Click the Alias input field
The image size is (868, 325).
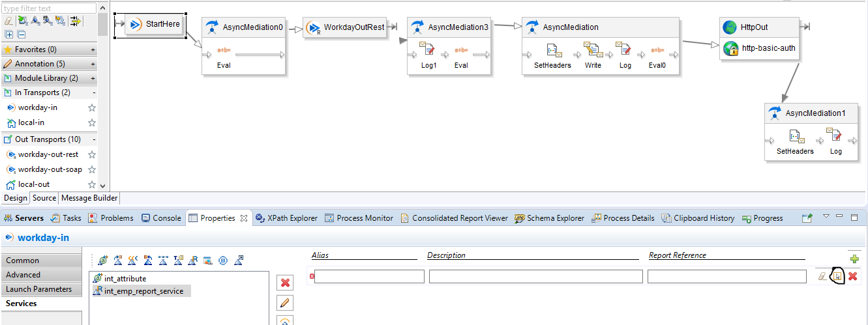pyautogui.click(x=369, y=277)
